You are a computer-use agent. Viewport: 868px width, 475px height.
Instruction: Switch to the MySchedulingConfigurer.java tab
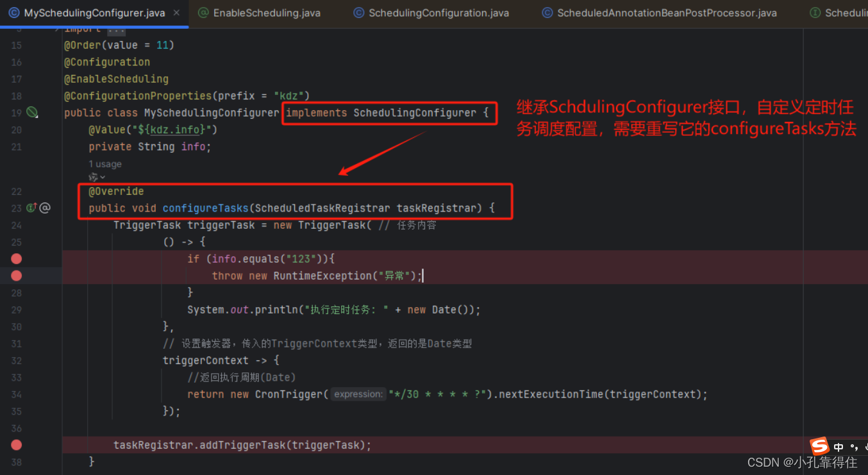tap(94, 13)
